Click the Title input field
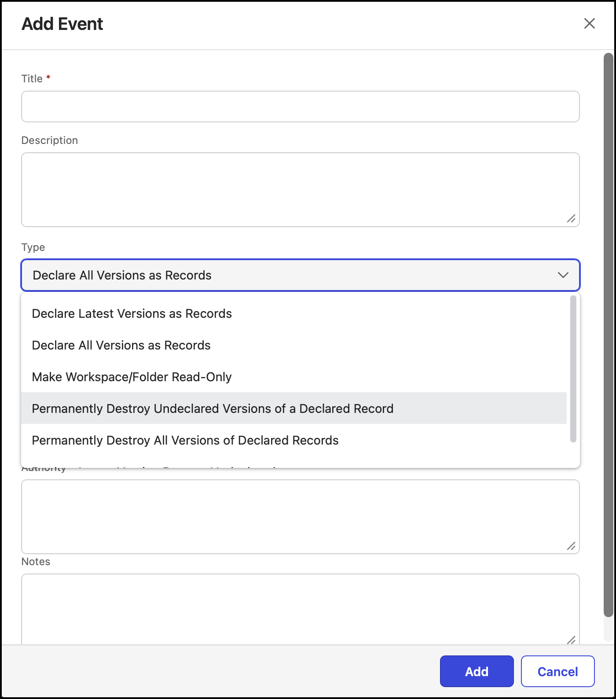The image size is (616, 699). pyautogui.click(x=301, y=107)
